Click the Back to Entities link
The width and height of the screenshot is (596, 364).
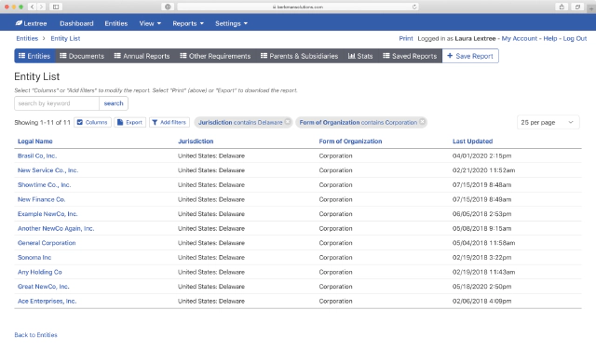point(35,335)
